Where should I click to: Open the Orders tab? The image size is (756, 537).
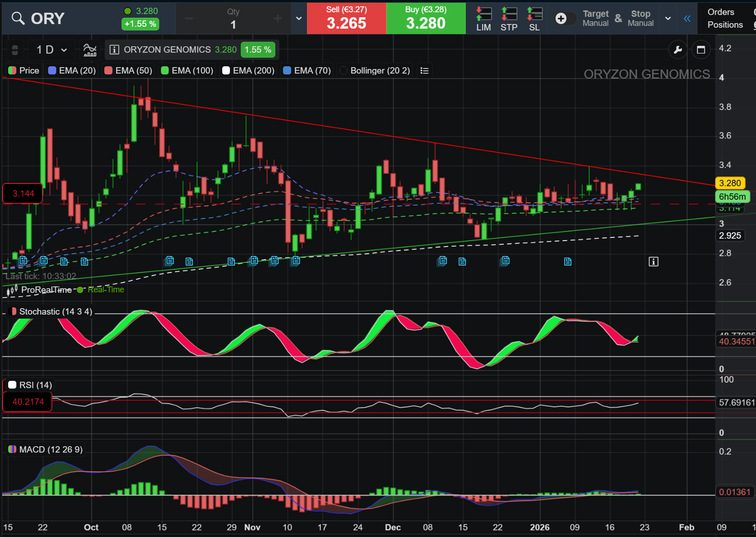[x=721, y=12]
